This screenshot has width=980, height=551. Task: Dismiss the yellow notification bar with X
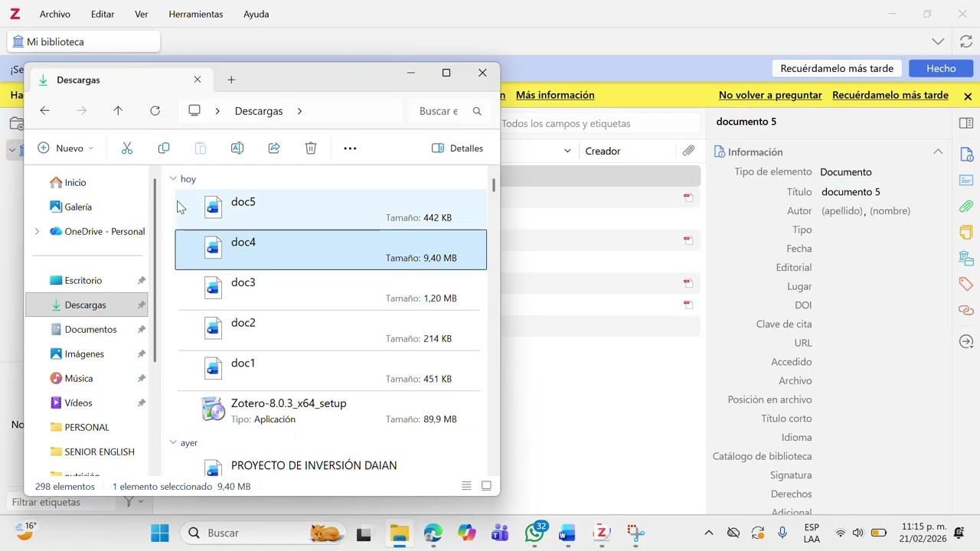968,96
